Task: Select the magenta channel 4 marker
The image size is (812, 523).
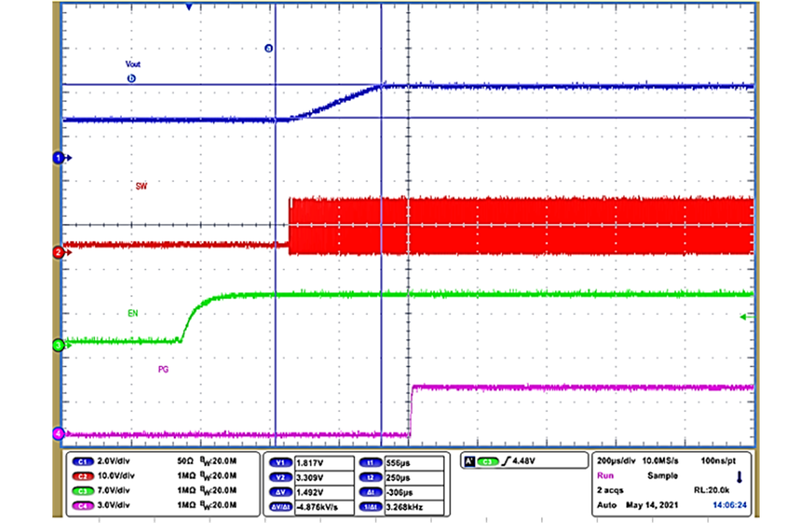Action: point(59,433)
